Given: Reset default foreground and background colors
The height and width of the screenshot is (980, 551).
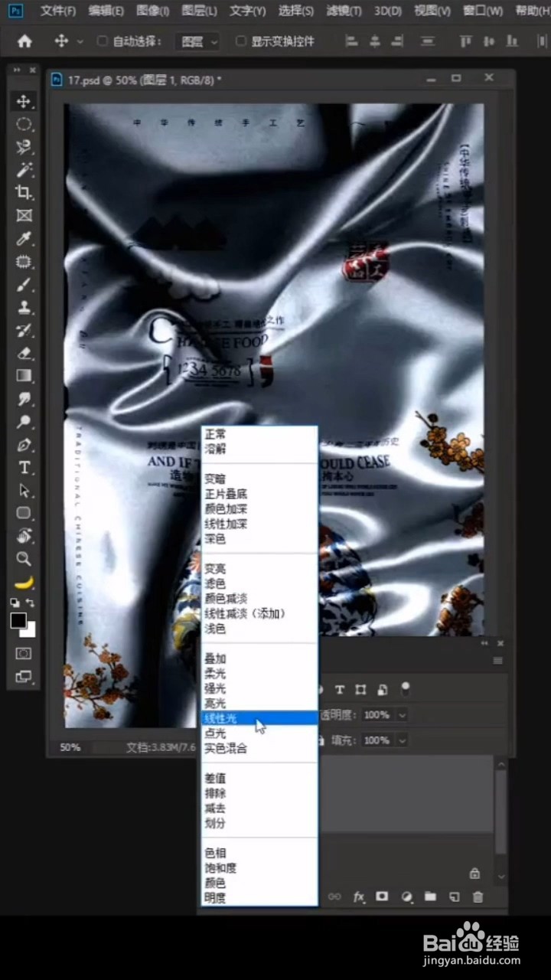Looking at the screenshot, I should point(15,603).
